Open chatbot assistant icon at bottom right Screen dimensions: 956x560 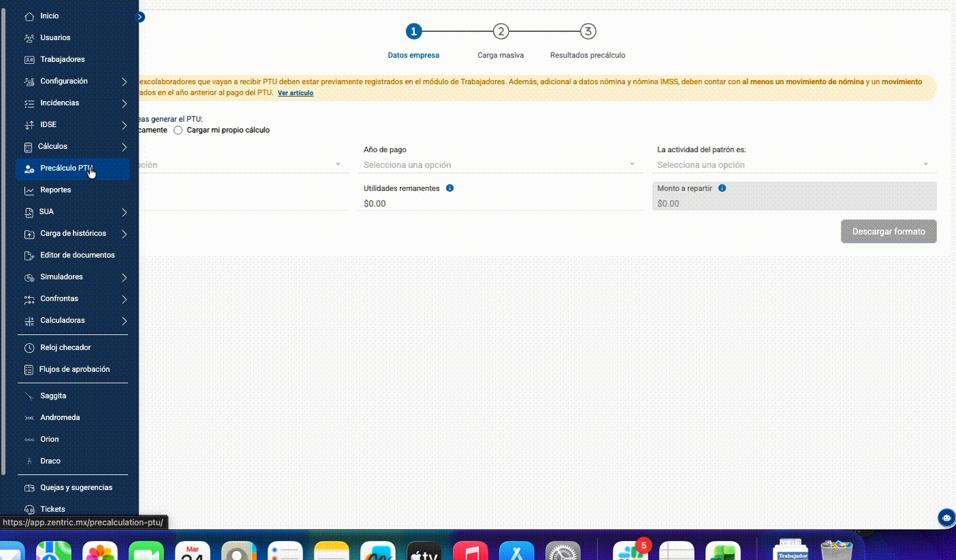click(946, 517)
